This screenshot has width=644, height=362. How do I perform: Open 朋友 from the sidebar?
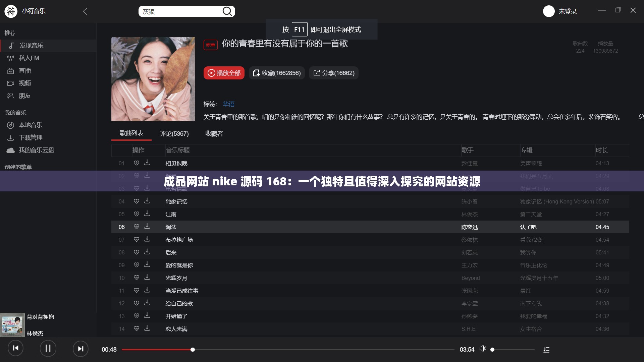tap(24, 96)
